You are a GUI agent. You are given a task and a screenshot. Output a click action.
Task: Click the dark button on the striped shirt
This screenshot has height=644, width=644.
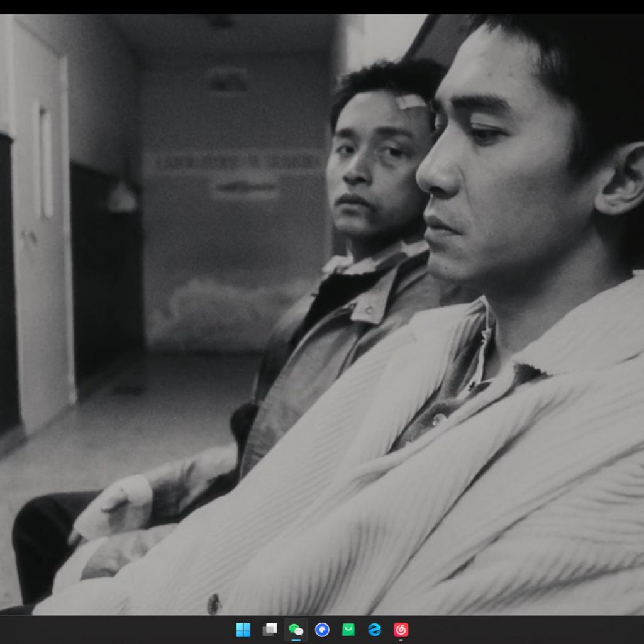214,604
